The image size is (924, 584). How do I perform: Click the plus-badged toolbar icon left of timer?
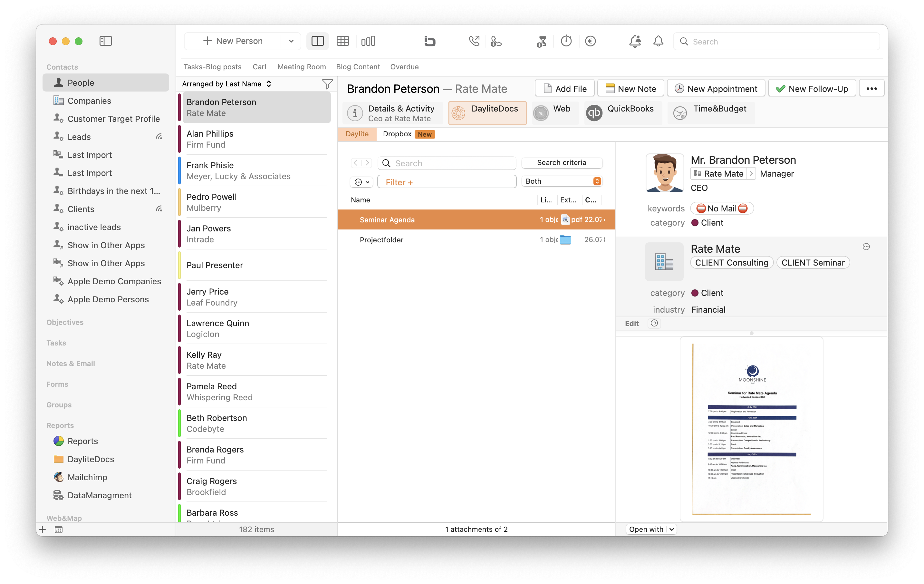[542, 41]
